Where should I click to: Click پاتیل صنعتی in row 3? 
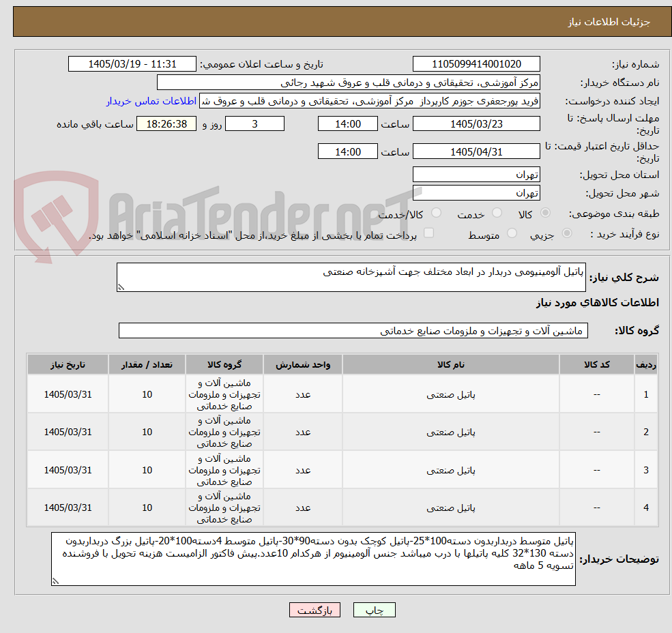click(x=451, y=470)
